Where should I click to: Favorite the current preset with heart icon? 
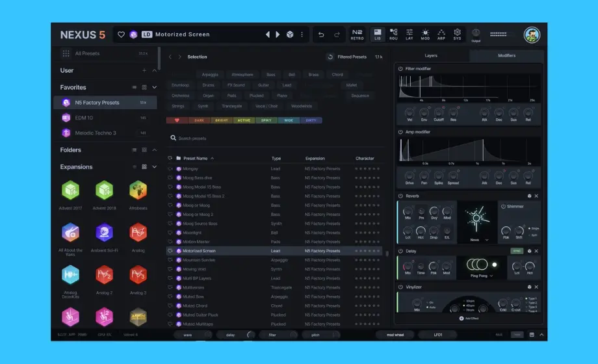(121, 34)
